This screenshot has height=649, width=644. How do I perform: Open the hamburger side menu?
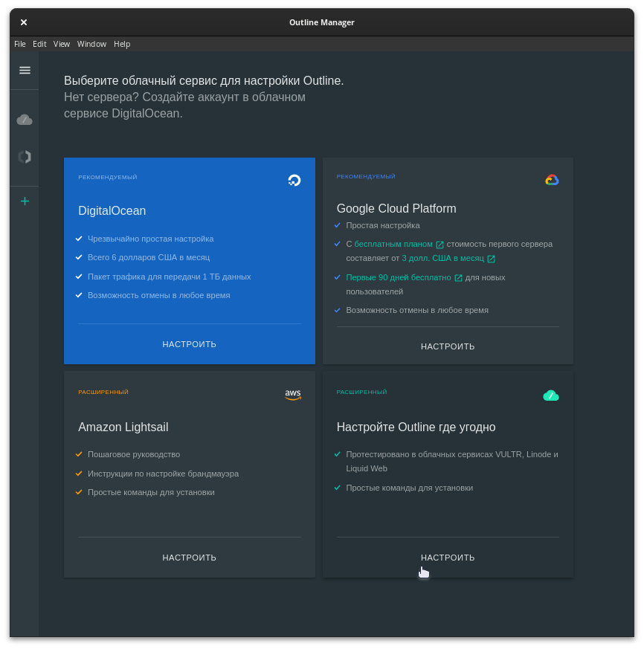[25, 71]
